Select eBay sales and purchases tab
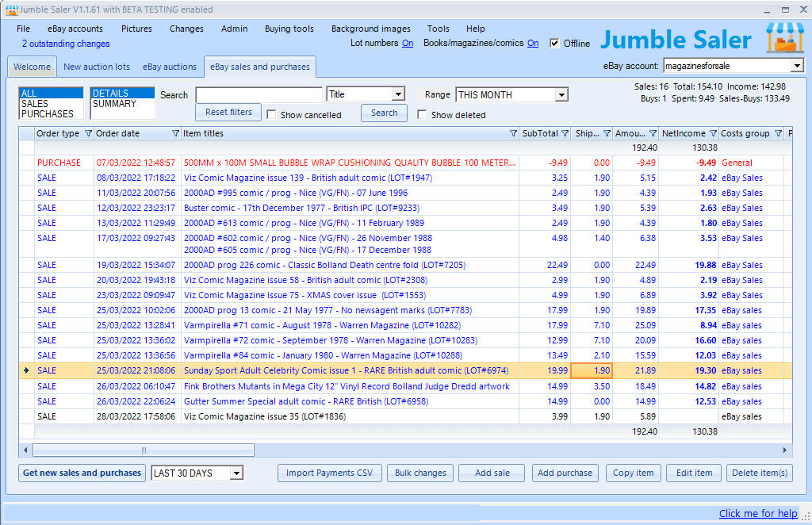 coord(260,67)
